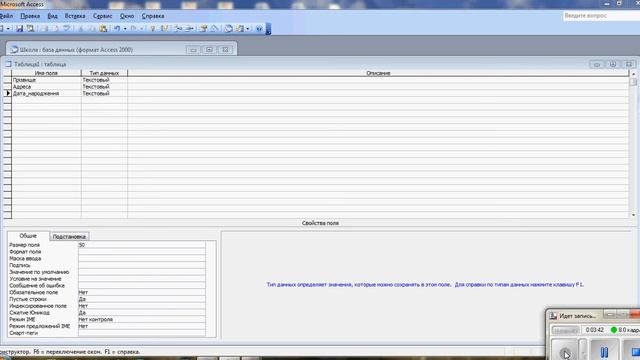This screenshot has width=640, height=360.
Task: Click the file search icon beside Save
Action: click(x=31, y=29)
